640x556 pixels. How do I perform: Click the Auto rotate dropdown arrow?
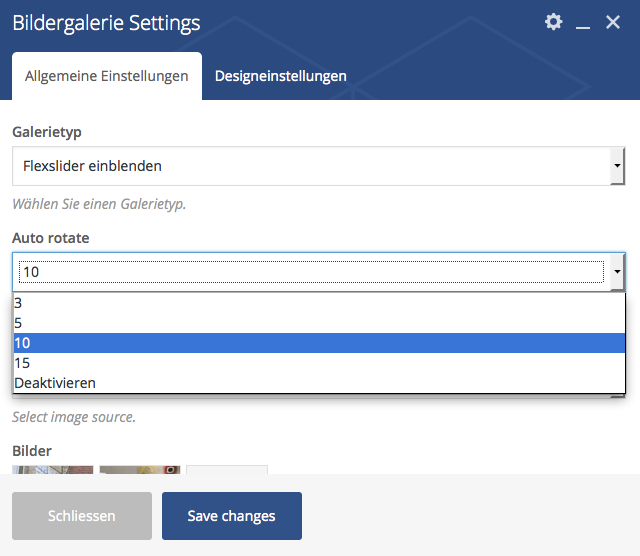pos(617,272)
